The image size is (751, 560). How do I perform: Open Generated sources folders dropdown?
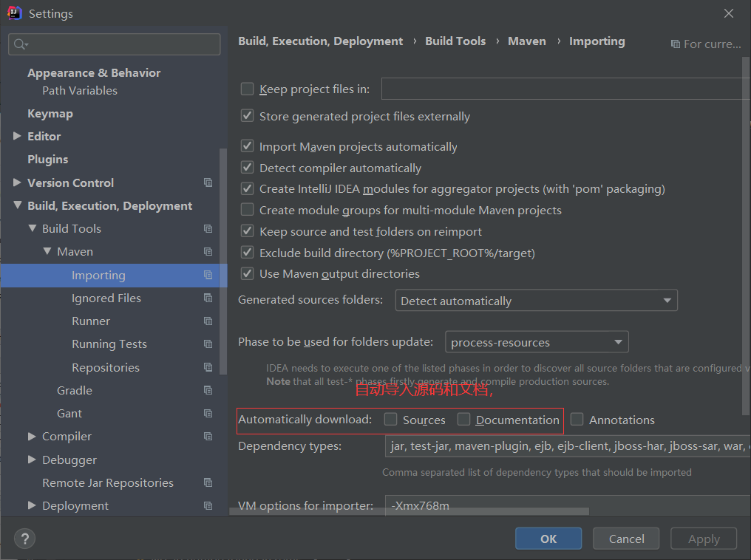point(536,301)
